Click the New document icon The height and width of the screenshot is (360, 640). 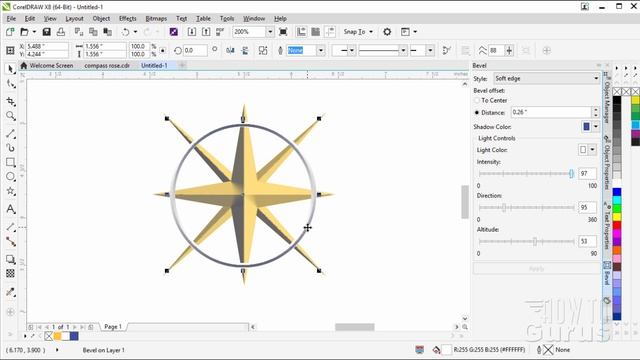[x=10, y=32]
